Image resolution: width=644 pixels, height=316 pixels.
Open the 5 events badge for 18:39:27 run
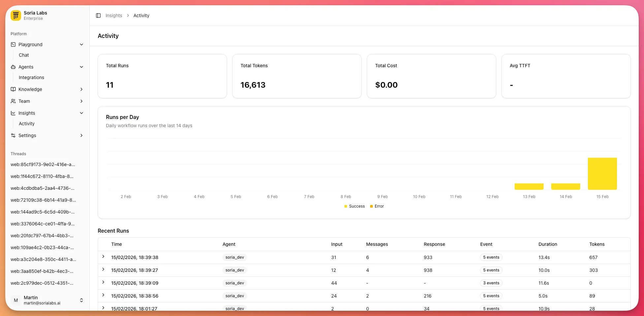491,270
